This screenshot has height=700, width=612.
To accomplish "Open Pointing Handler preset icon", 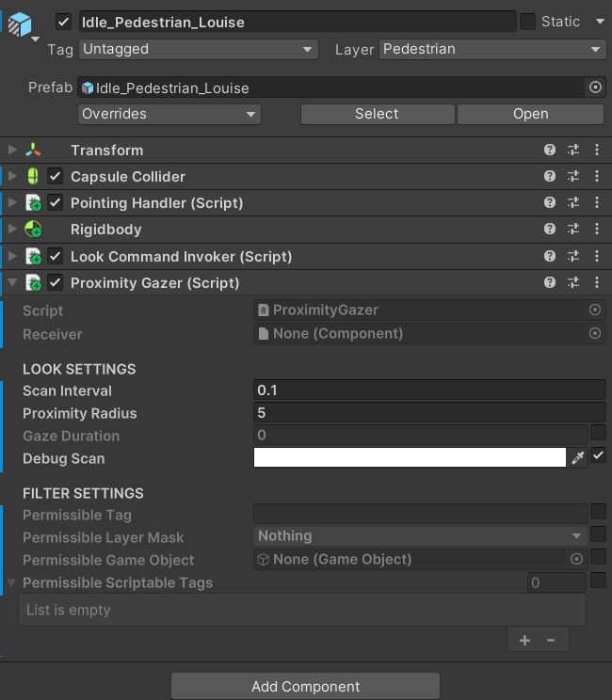I will (573, 202).
